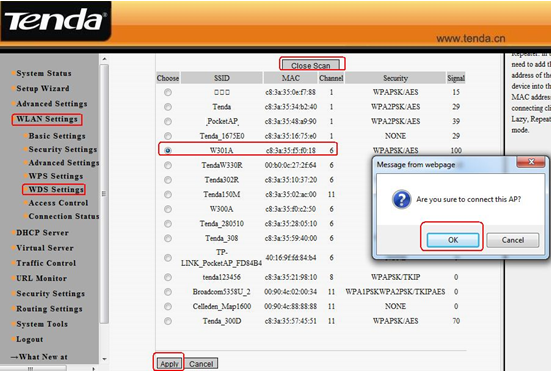551x371 pixels.
Task: Open Basic Settings under WLAN
Action: [x=57, y=136]
